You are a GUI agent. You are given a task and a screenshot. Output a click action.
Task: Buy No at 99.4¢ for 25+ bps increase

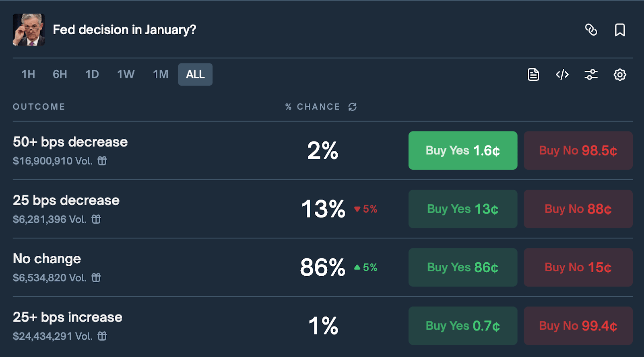(x=578, y=326)
